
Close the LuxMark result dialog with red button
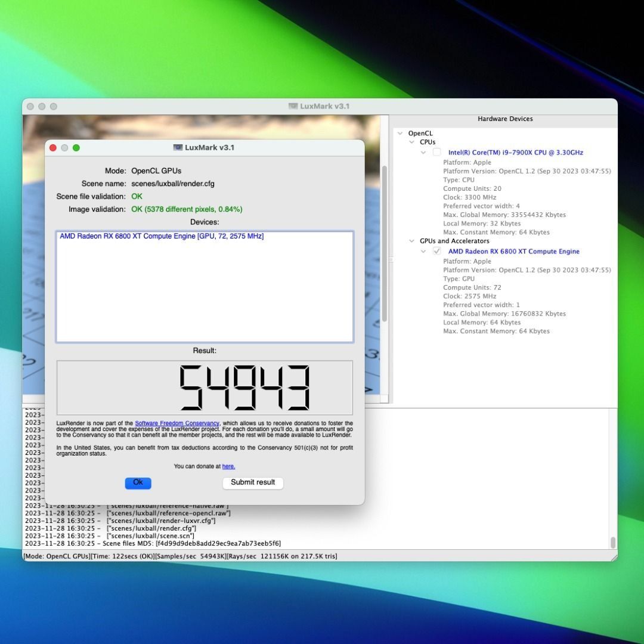[x=53, y=148]
